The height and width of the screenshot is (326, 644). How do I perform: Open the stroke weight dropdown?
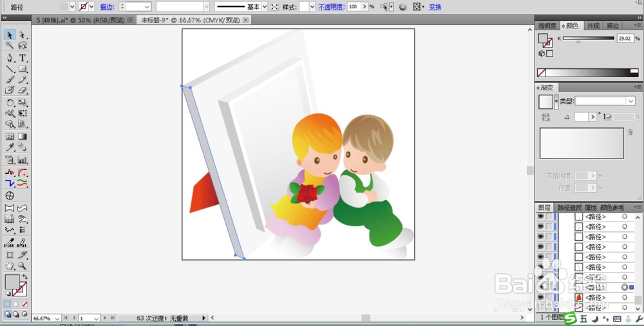point(147,7)
